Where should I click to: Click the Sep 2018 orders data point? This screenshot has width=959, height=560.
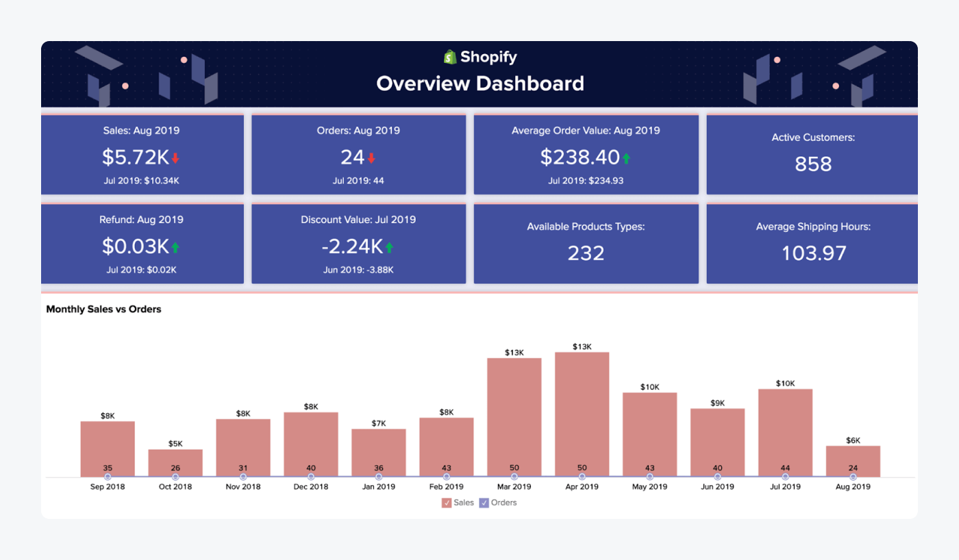(x=108, y=476)
